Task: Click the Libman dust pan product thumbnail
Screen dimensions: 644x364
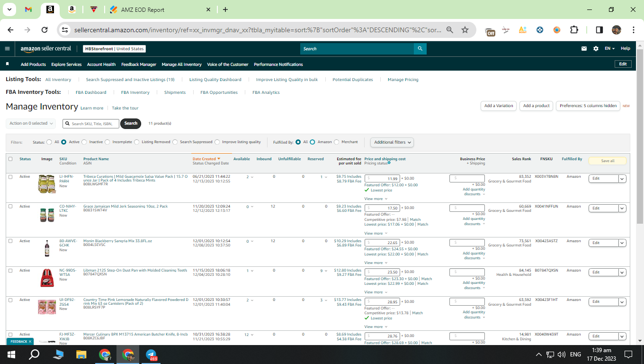Action: (47, 277)
